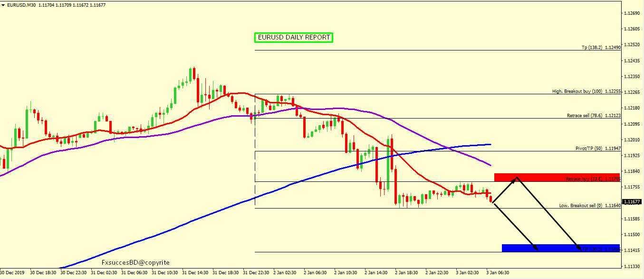Click the 1.11500 value on price scale

(x=632, y=234)
